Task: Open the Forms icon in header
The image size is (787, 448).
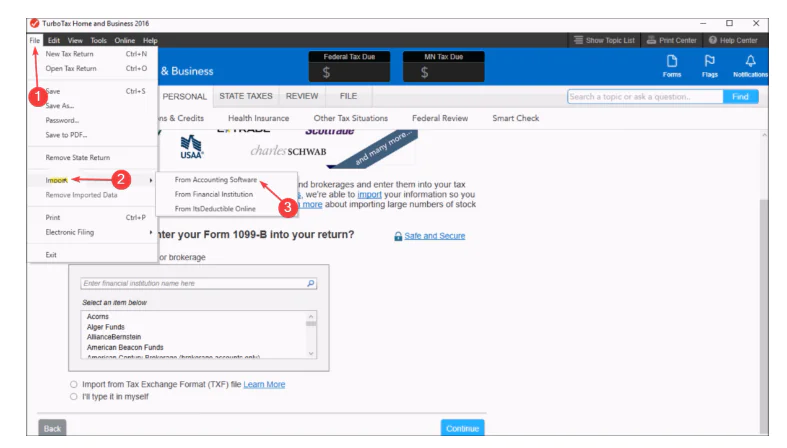Action: (x=672, y=66)
